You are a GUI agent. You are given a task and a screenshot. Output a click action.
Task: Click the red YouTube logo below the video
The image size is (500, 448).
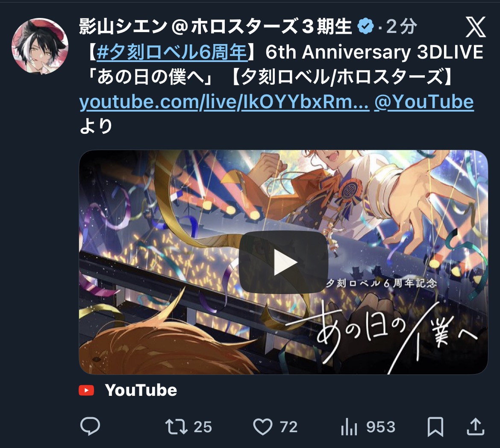[86, 390]
